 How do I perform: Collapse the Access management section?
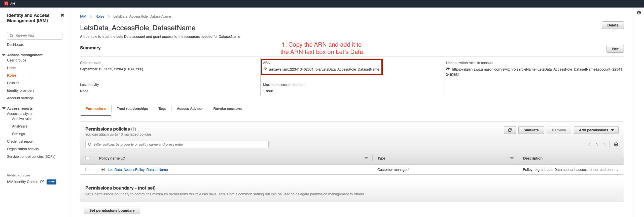[4, 55]
